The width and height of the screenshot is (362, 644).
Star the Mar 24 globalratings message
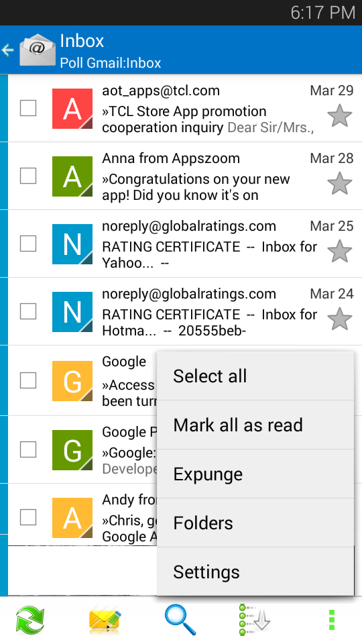coord(340,319)
